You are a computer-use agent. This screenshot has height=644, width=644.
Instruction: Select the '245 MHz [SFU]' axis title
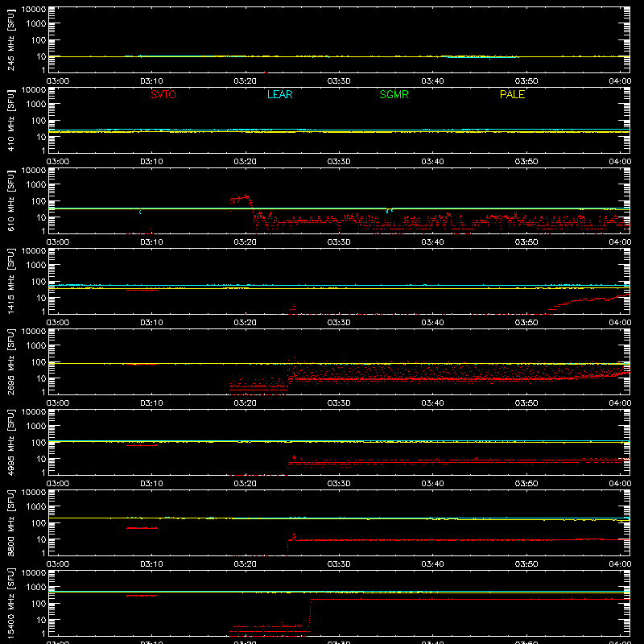point(11,39)
